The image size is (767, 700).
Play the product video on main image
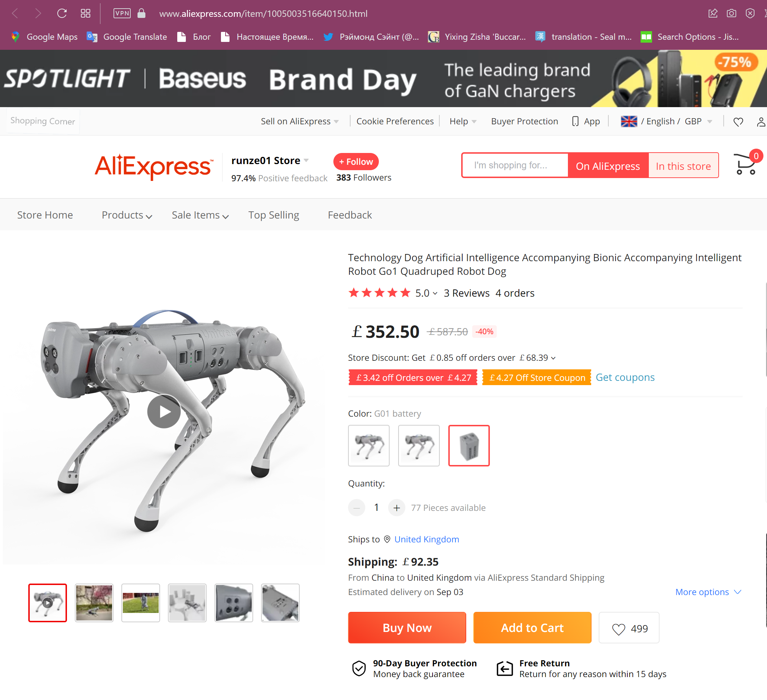click(x=164, y=412)
